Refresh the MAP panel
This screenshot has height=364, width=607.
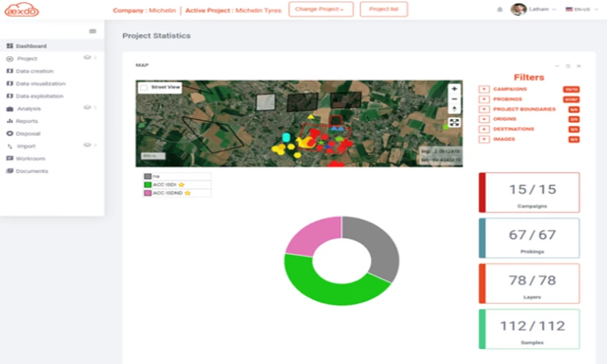click(x=568, y=66)
